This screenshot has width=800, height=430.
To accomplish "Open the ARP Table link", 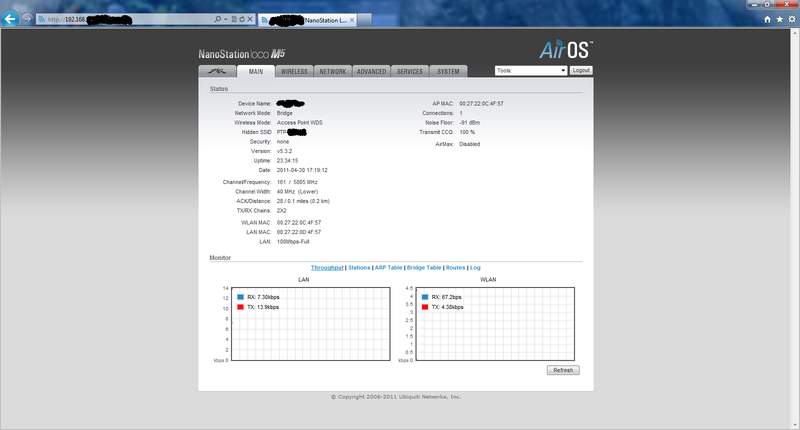I will click(388, 268).
